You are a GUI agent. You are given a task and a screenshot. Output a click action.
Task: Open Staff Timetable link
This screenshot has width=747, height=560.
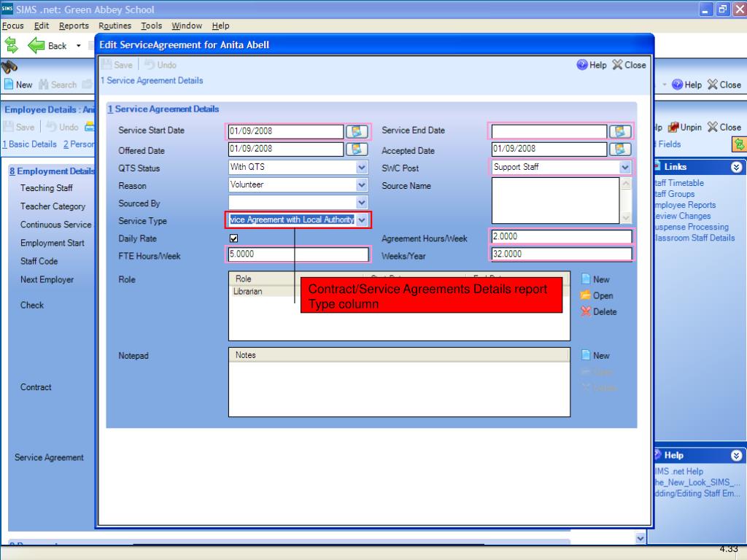[x=679, y=183]
